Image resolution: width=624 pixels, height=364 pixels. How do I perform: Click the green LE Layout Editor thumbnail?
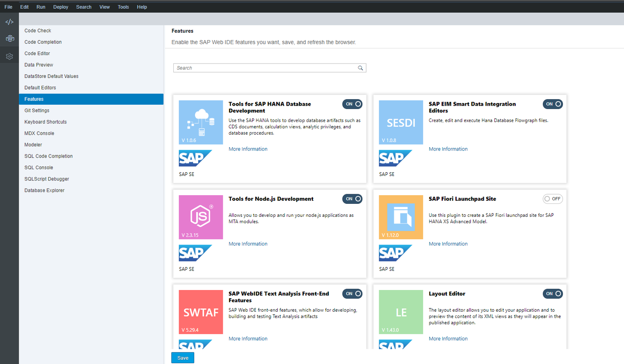pyautogui.click(x=401, y=312)
